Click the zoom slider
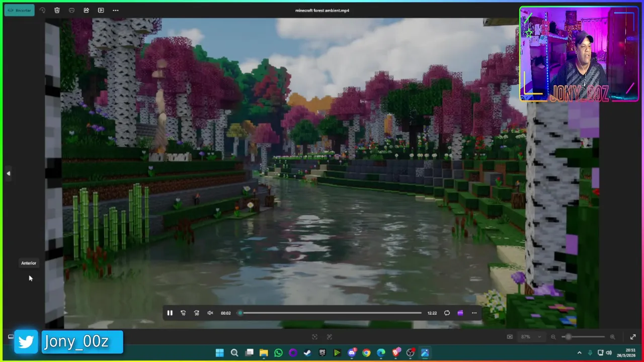This screenshot has height=362, width=644. [584, 337]
